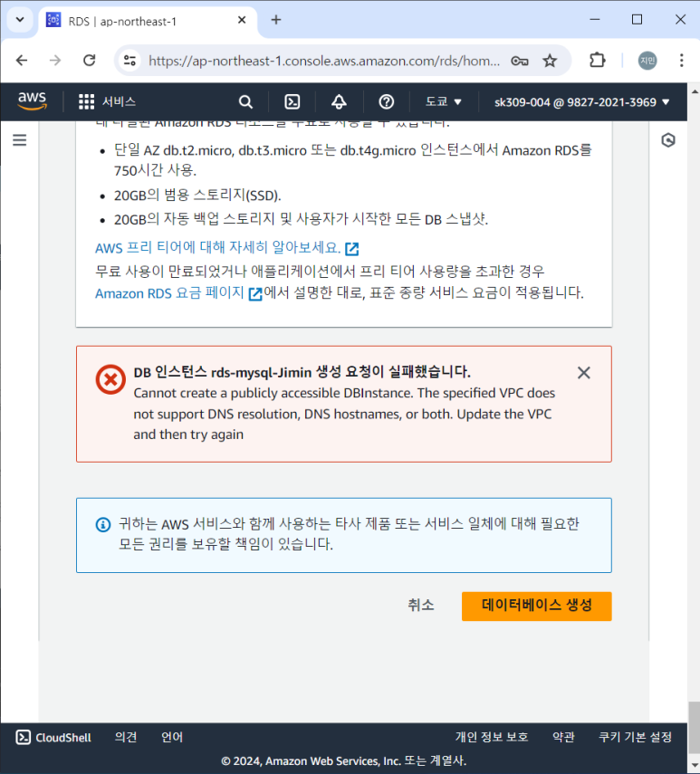
Task: Open Amazon RDS 요금 페이지 link
Action: tap(178, 293)
